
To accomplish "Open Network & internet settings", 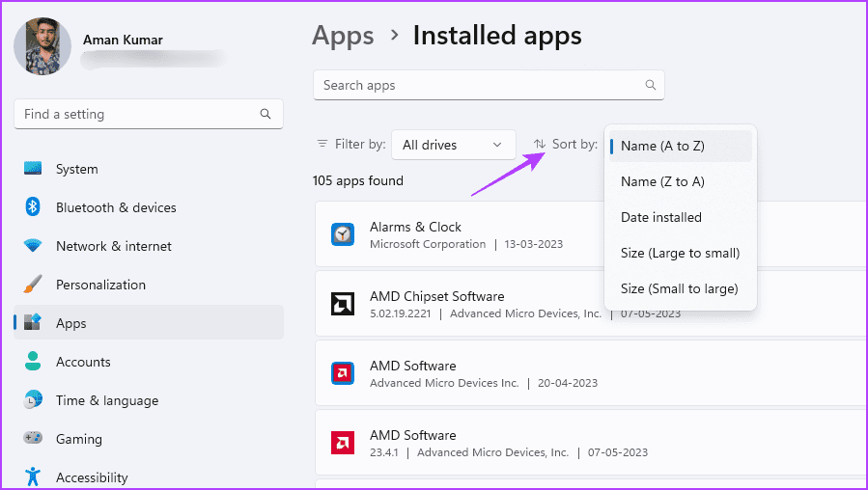I will click(149, 246).
